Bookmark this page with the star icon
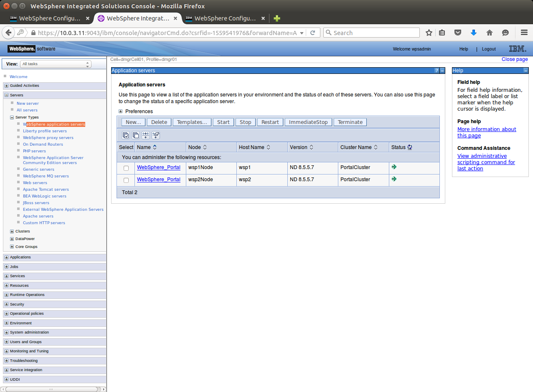 [429, 33]
